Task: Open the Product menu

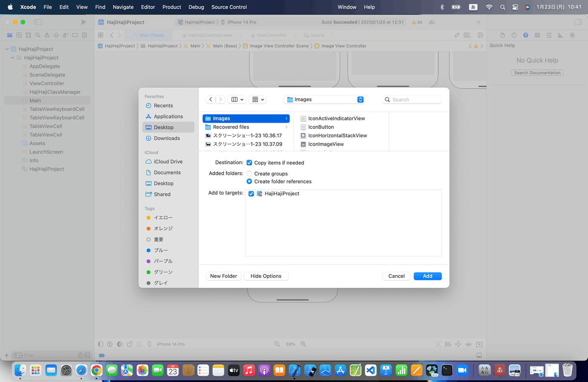Action: [x=172, y=7]
